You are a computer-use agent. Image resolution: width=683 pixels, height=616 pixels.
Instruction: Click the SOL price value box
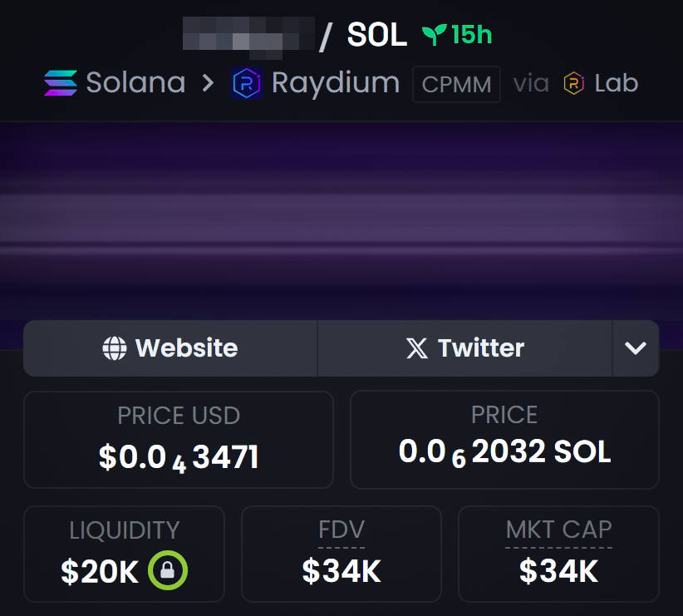coord(504,440)
